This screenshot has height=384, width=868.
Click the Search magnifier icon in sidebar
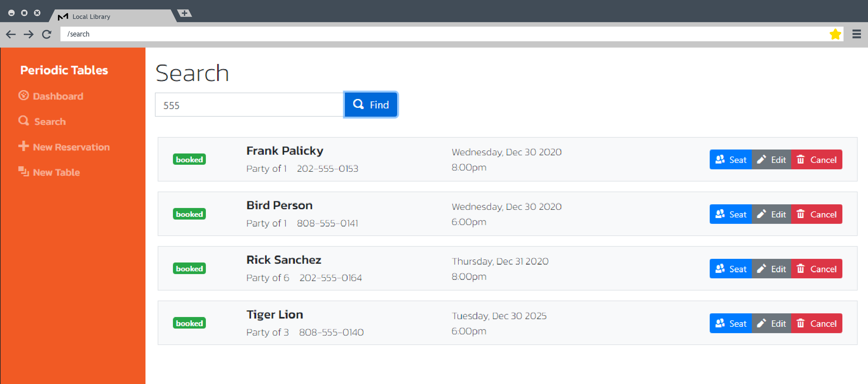23,121
